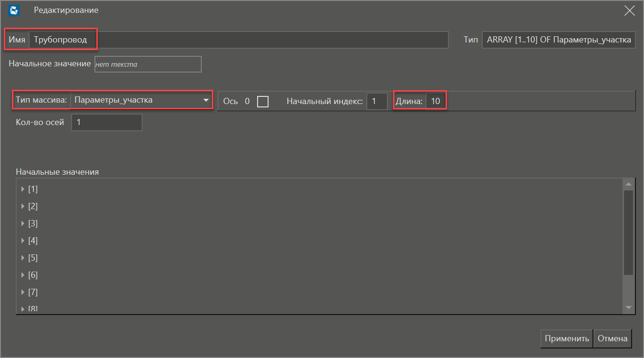Screen dimensions: 644x358
Task: Click the Начальное значение empty text field
Action: (148, 64)
